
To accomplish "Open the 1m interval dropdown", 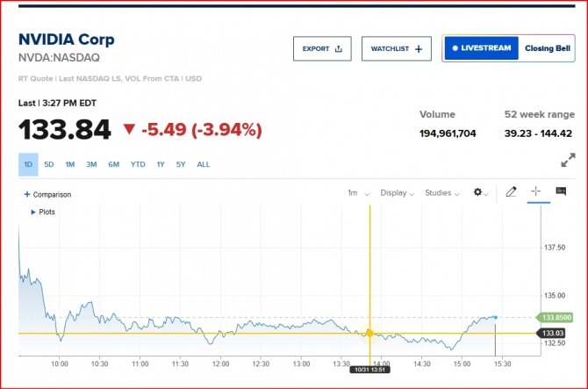I will point(358,193).
